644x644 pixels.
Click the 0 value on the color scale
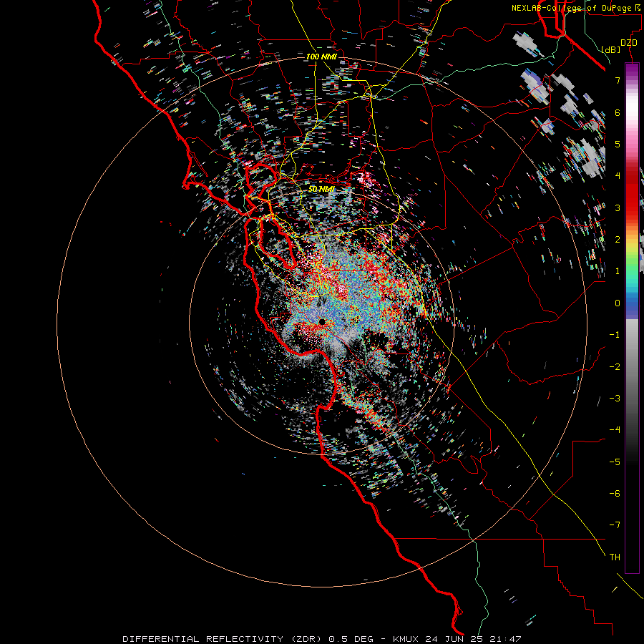coord(618,303)
